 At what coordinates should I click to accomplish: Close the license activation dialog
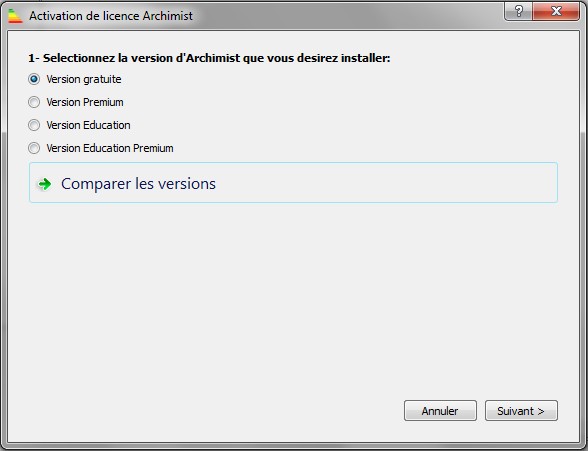556,11
